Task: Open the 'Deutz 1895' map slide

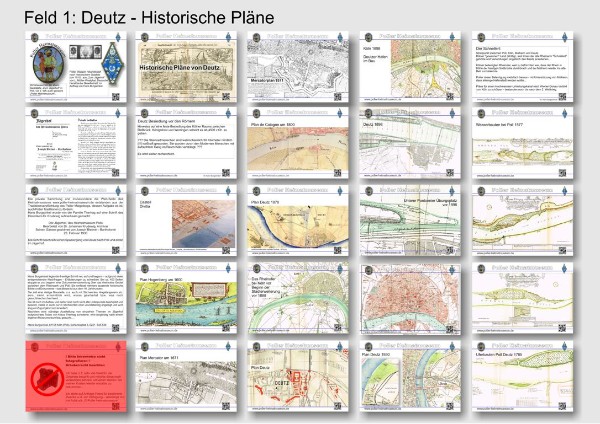Action: tap(410, 143)
